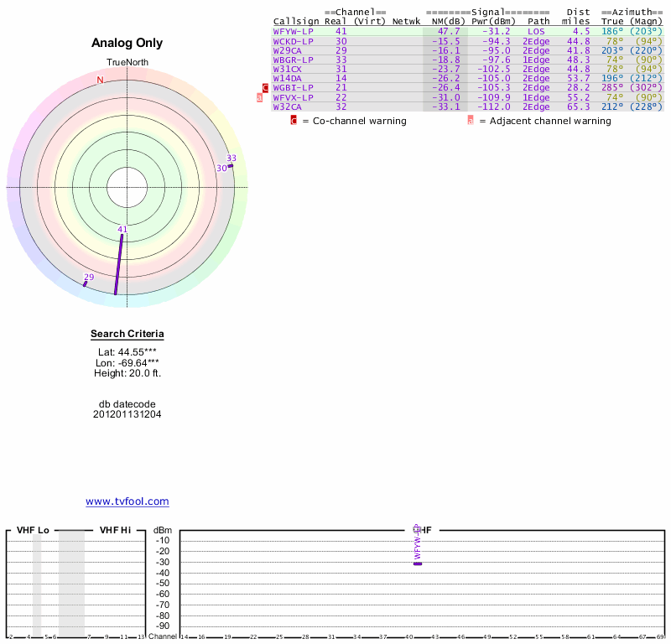Select the channel 41 bar on the radar plot
The width and height of the screenshot is (671, 644).
119,263
